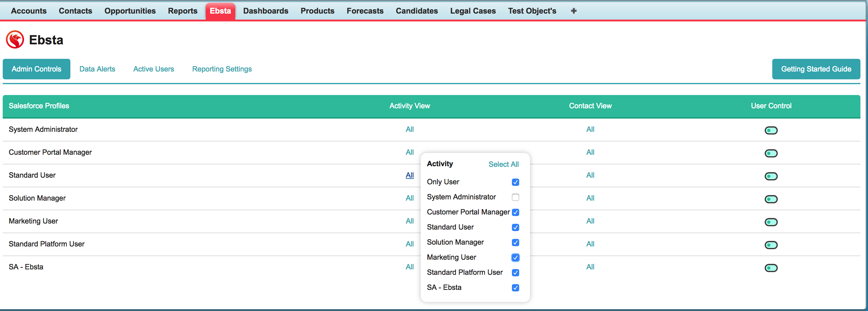Open Activity View dropdown for System Administrator
The width and height of the screenshot is (868, 311).
pyautogui.click(x=410, y=129)
